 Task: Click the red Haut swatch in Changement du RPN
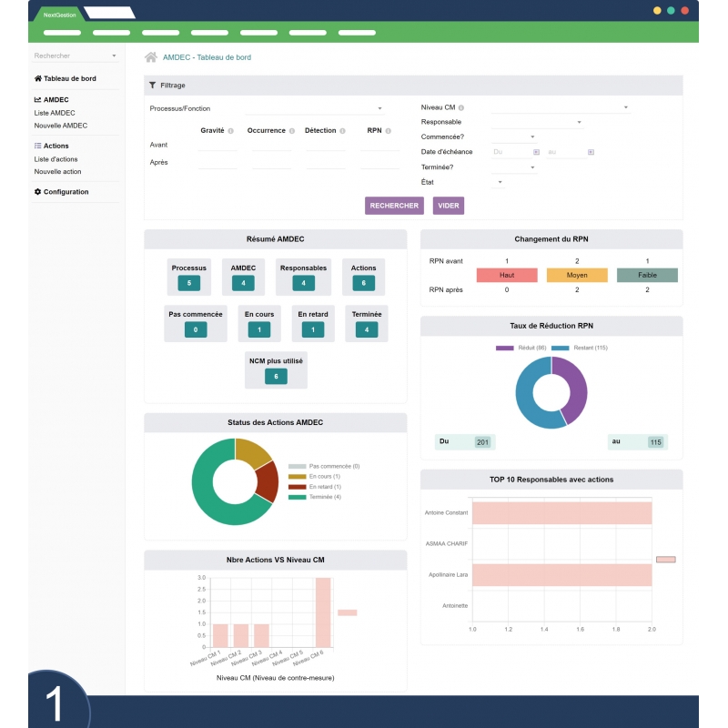click(x=507, y=274)
